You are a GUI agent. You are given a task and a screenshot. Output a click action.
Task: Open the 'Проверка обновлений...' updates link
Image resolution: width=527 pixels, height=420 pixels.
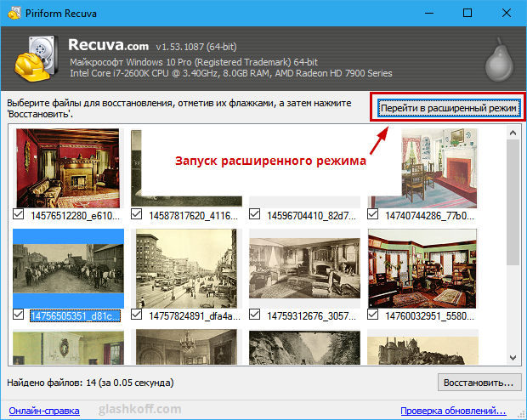[453, 411]
